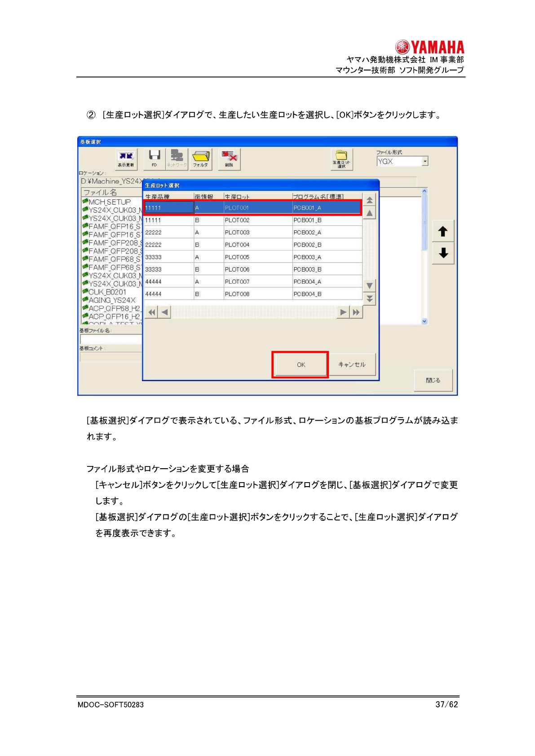The height and width of the screenshot is (756, 535).
Task: Select the PLOT003 lot cell
Action: point(258,233)
